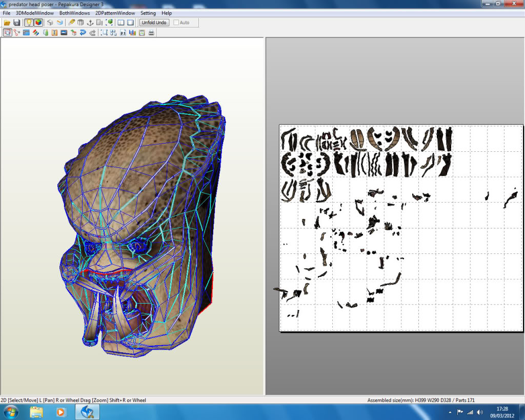Click the Open file folder icon
The width and height of the screenshot is (525, 420).
point(7,23)
